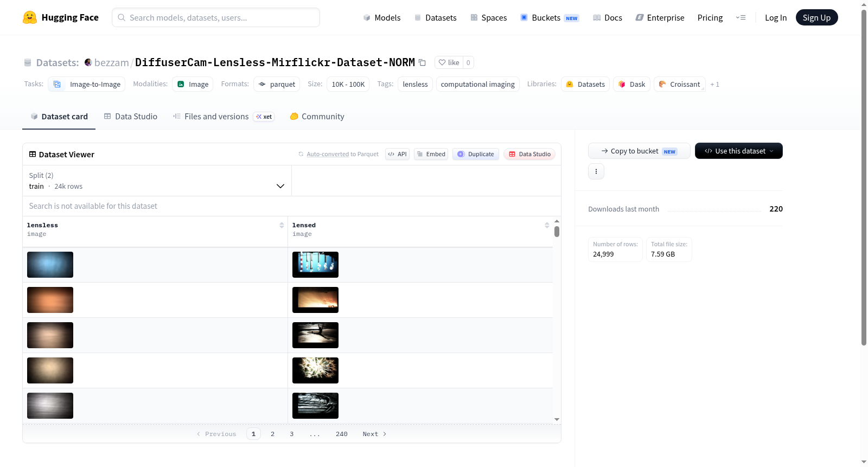This screenshot has width=868, height=467.
Task: Switch to the Dataset card tab
Action: click(x=59, y=116)
